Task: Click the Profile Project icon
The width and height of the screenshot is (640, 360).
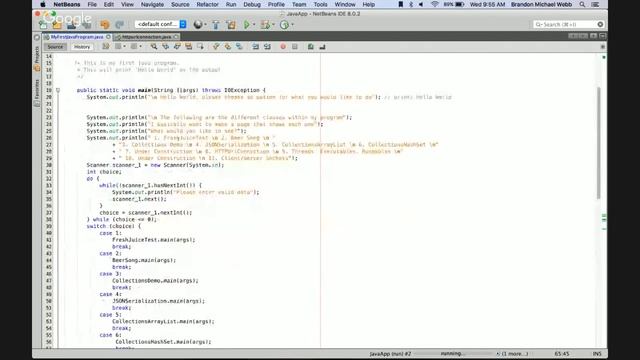Action: point(284,24)
